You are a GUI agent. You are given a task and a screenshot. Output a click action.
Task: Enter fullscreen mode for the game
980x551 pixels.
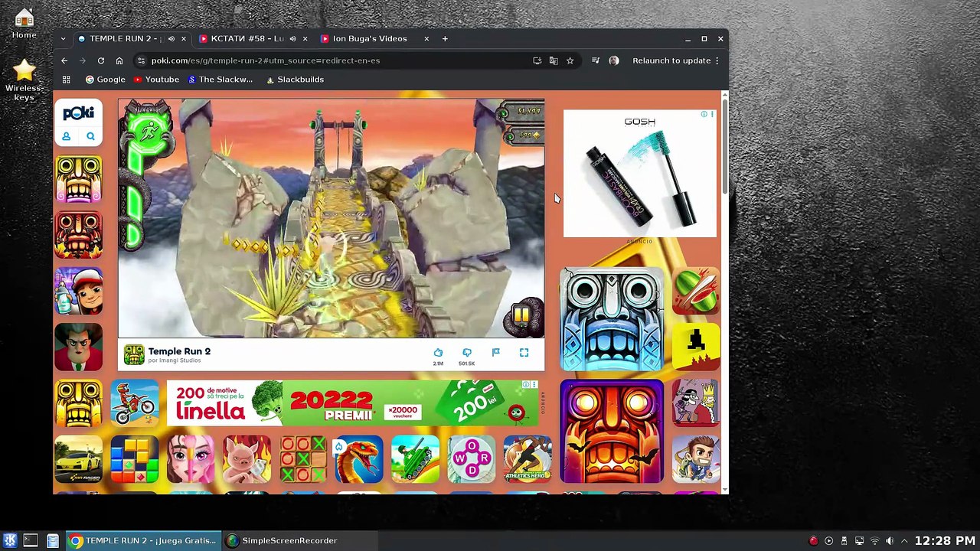click(x=524, y=353)
